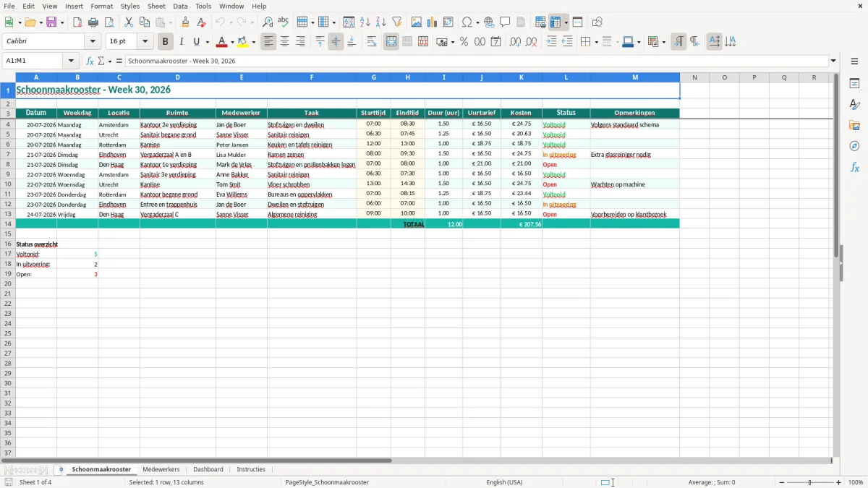
Task: Click the language 'English (USA)' status field
Action: coord(504,482)
